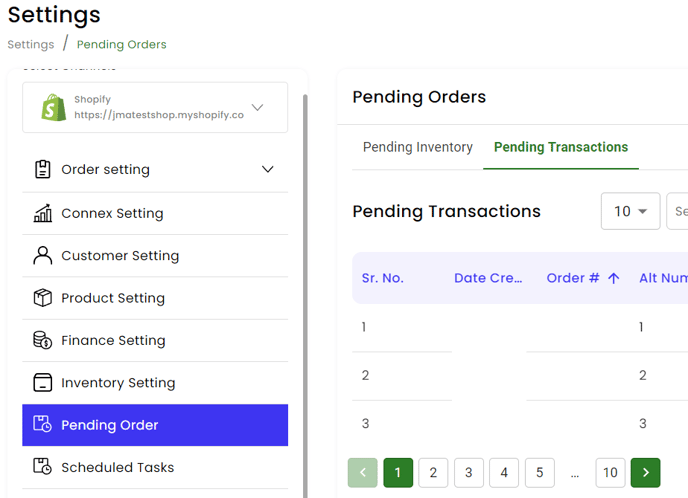Click the transactions search field
688x498 pixels.
(677, 211)
